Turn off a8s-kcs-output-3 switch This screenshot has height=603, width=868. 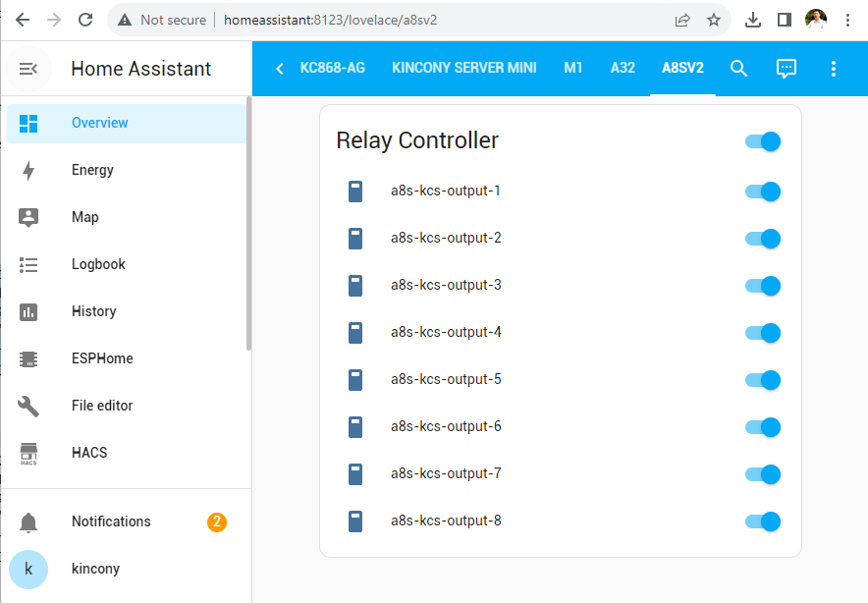pos(763,286)
